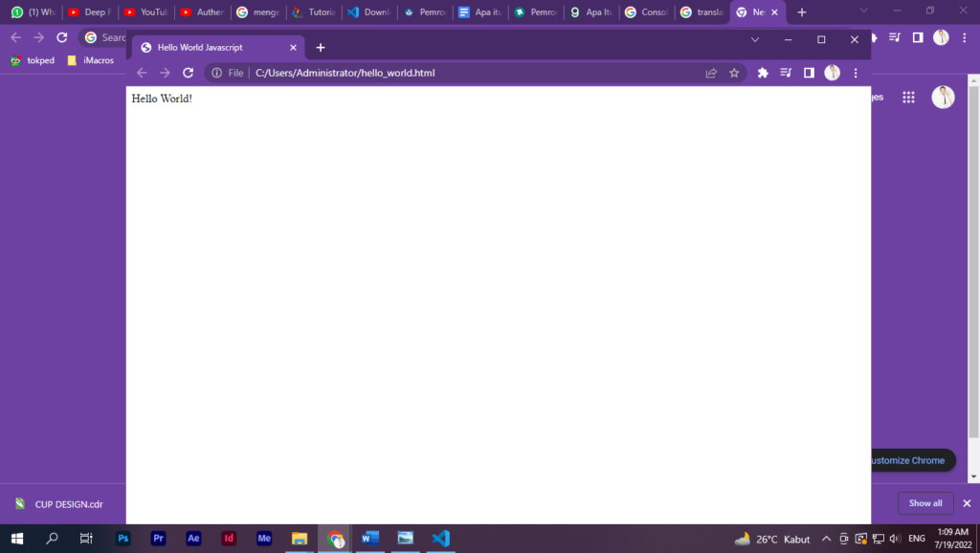Switch to the Authen YouTube tab
980x553 pixels.
(203, 11)
